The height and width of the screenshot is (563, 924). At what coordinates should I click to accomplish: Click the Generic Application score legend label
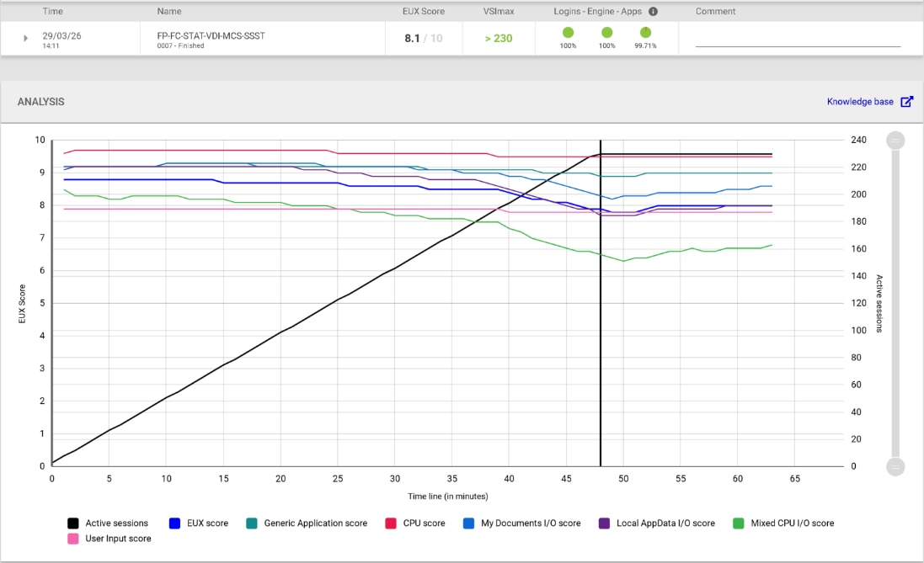coord(315,523)
